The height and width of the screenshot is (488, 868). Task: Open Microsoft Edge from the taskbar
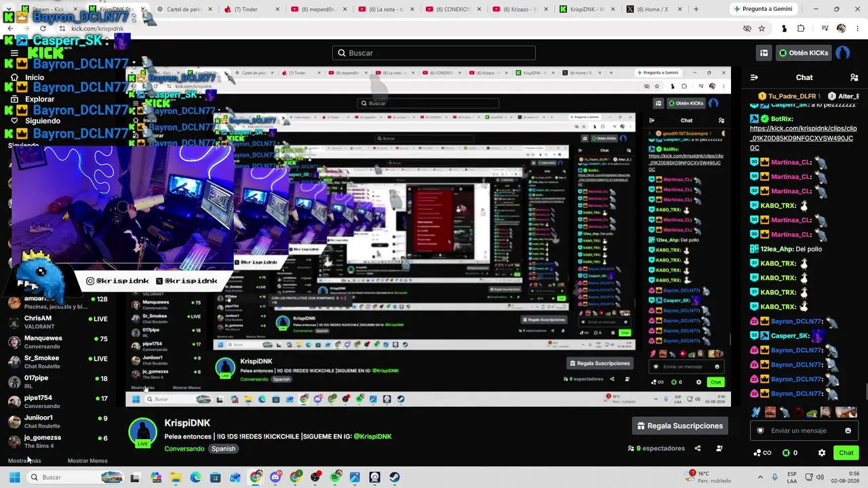click(x=195, y=477)
